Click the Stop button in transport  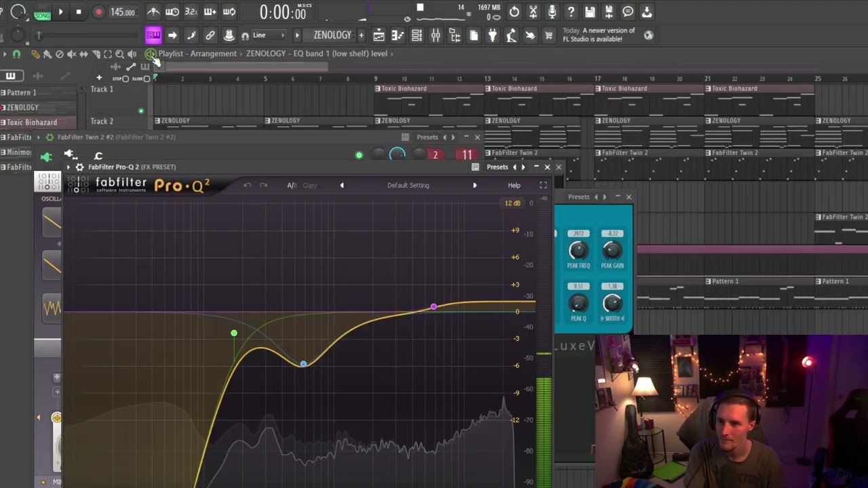(x=79, y=12)
